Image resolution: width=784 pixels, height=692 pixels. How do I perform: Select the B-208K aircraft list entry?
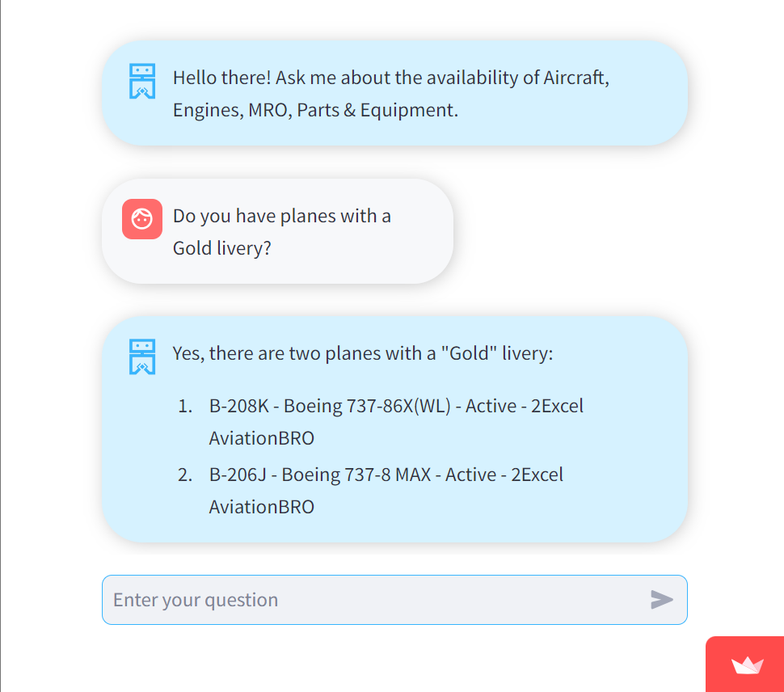(238, 406)
